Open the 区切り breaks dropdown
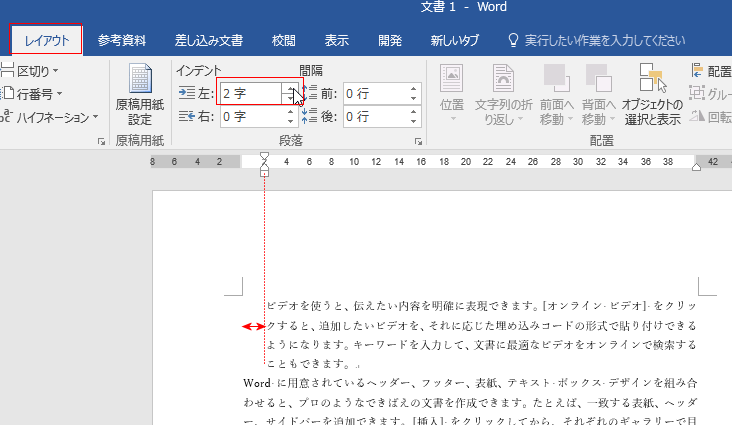The height and width of the screenshot is (425, 732). pos(30,71)
